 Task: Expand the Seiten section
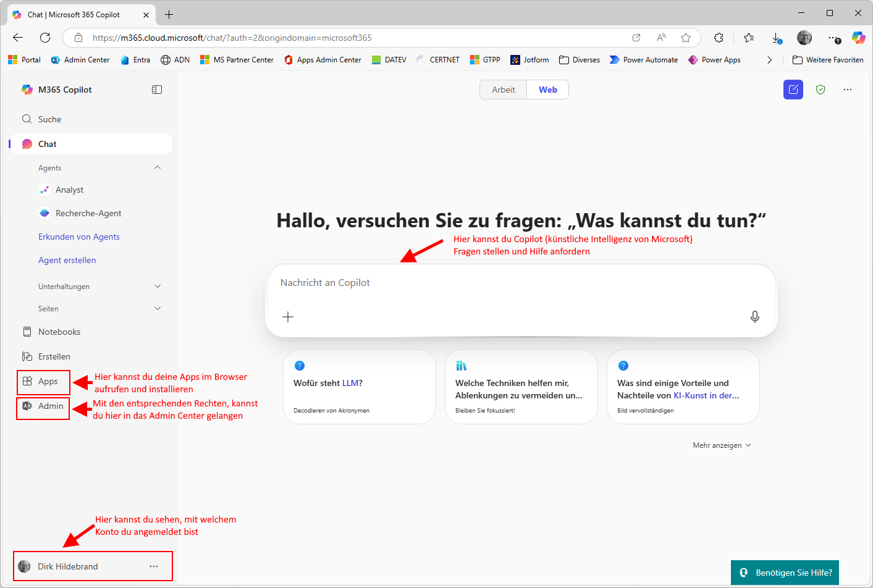(158, 308)
